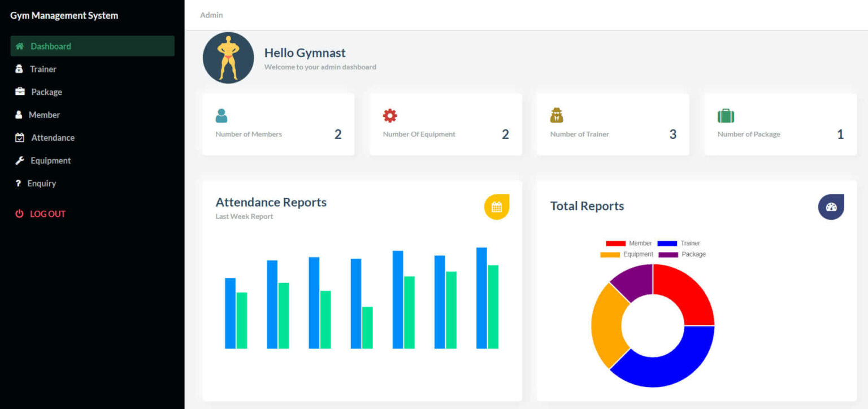
Task: Click the Number of Trainer card
Action: (x=613, y=124)
